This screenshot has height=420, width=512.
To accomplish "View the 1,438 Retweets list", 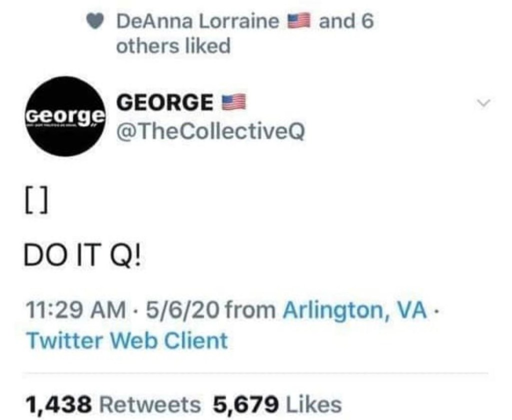I will click(113, 404).
